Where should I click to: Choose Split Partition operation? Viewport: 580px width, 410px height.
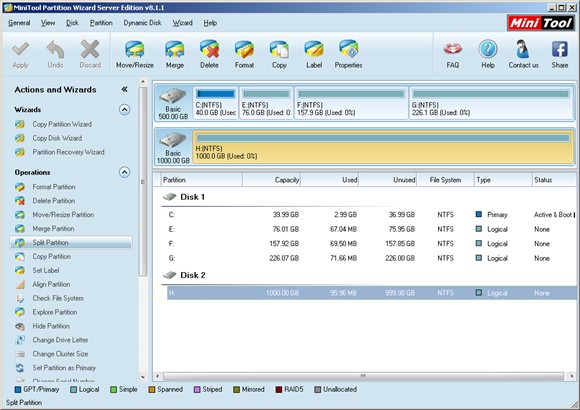(x=71, y=242)
